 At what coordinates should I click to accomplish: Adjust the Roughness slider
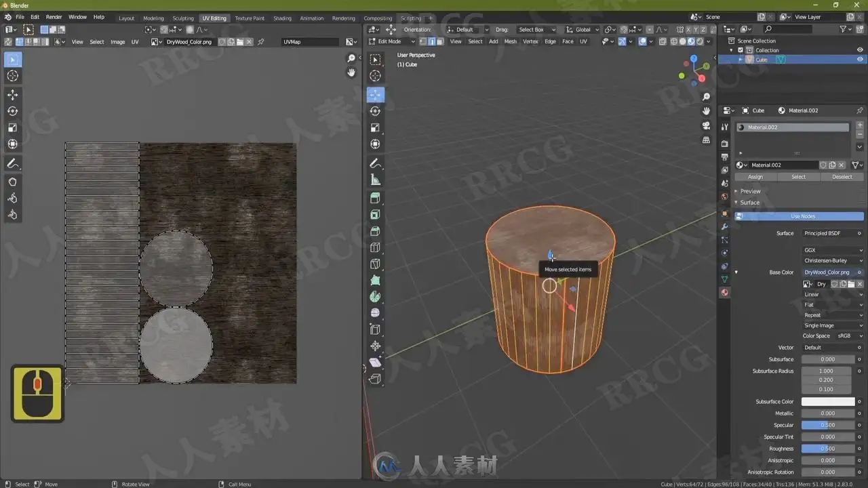tap(827, 449)
